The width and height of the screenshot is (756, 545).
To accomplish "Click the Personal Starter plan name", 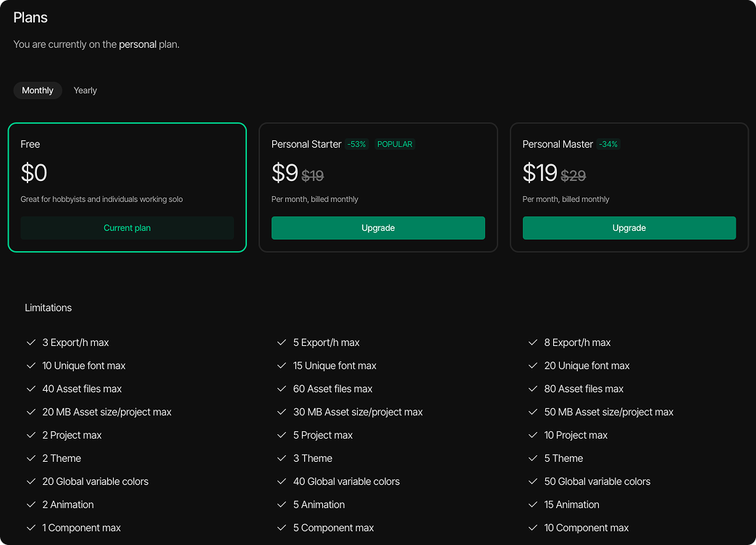I will tap(306, 144).
